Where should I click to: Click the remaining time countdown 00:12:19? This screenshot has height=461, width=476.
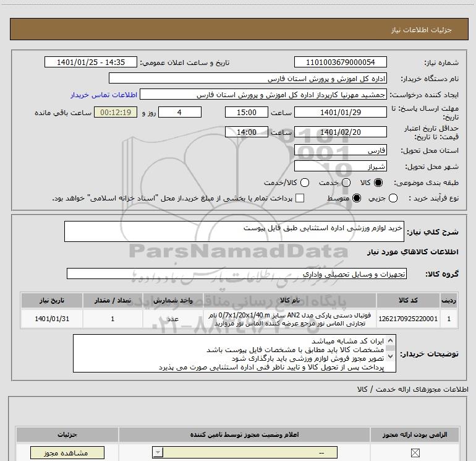(116, 112)
